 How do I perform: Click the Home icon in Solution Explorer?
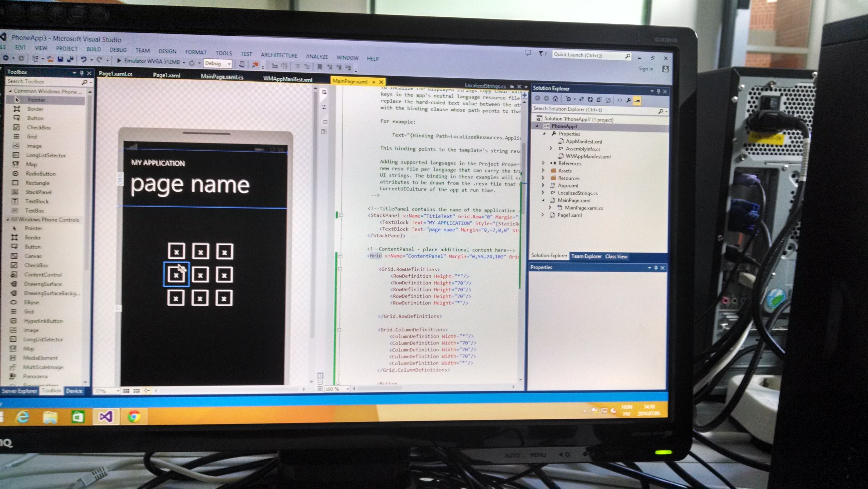pos(555,99)
